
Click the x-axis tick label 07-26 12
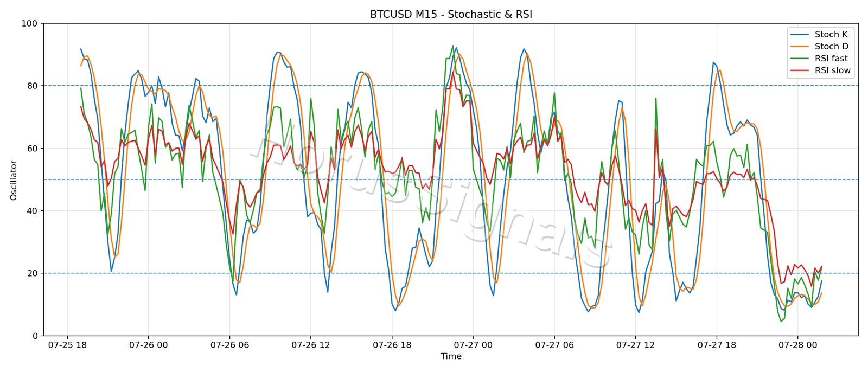[x=311, y=345]
